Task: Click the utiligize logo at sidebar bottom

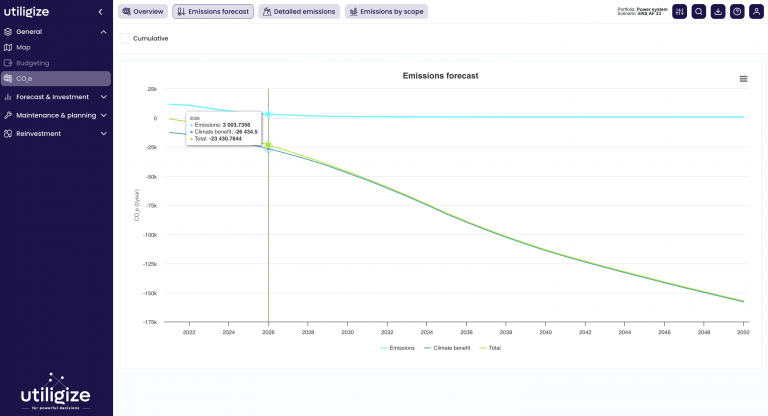Action: [x=56, y=391]
